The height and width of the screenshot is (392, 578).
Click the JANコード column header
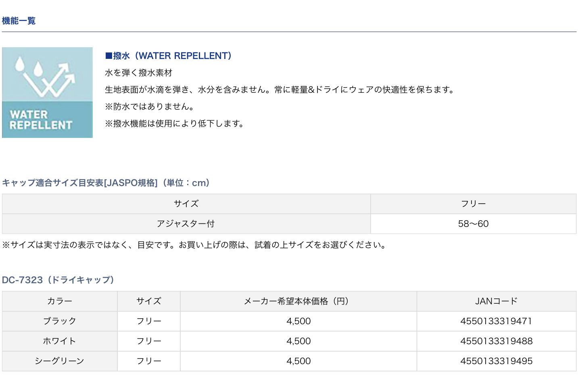[496, 301]
